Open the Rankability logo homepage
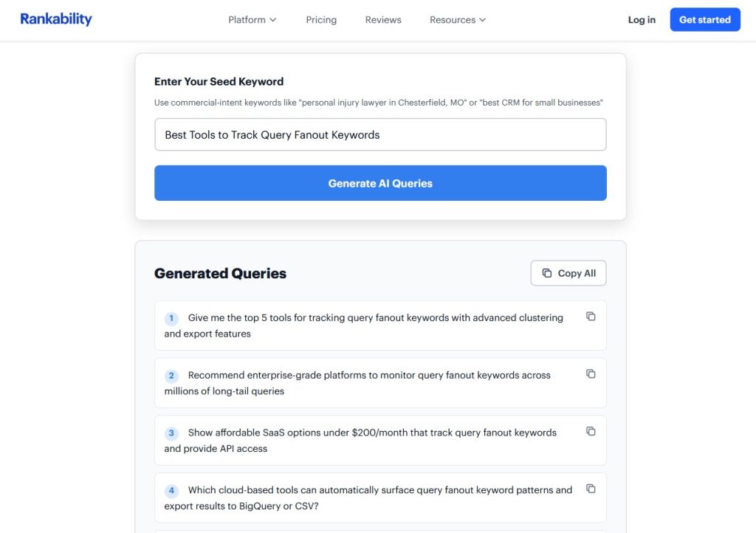Image resolution: width=756 pixels, height=533 pixels. click(x=56, y=18)
